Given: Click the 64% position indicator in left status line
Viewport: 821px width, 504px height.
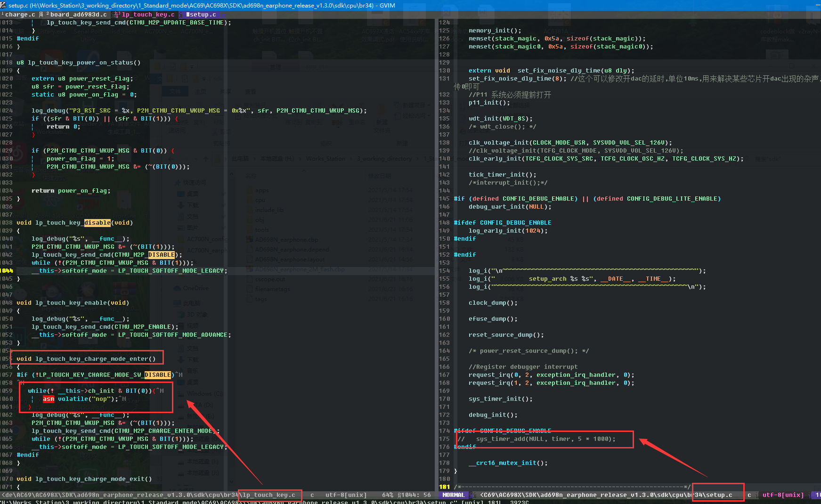Looking at the screenshot, I should pos(388,495).
